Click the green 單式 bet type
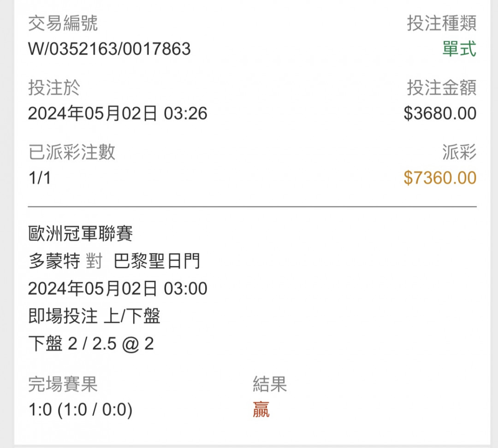The height and width of the screenshot is (448, 498). coord(459,49)
